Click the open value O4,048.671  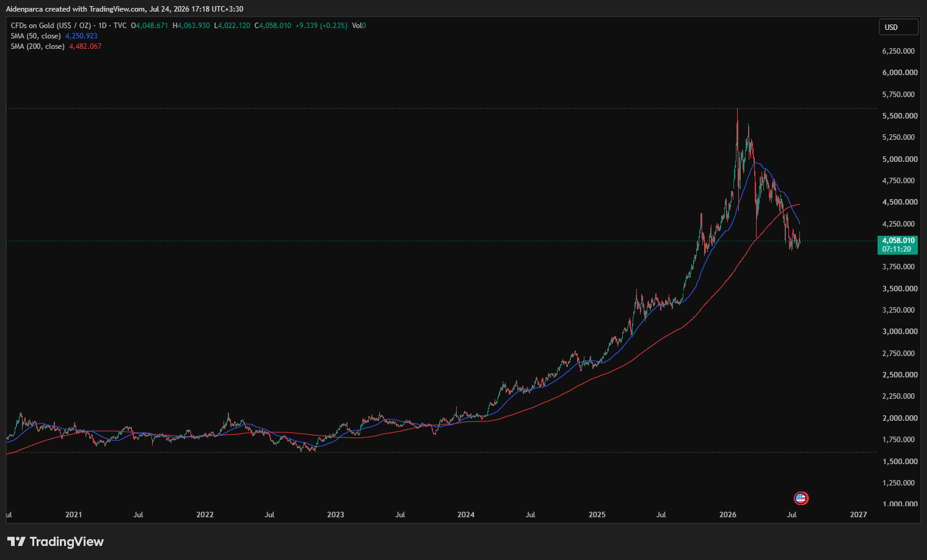(x=150, y=26)
